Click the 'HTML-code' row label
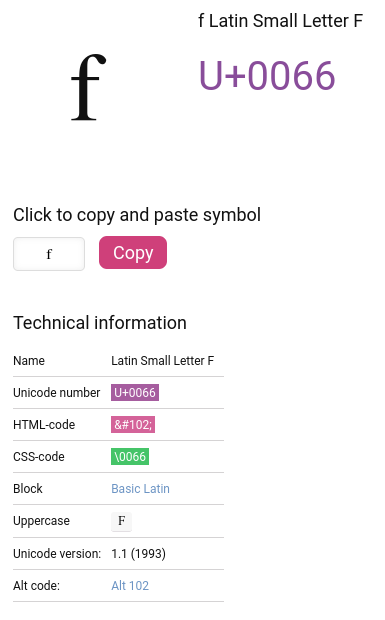 coord(44,425)
